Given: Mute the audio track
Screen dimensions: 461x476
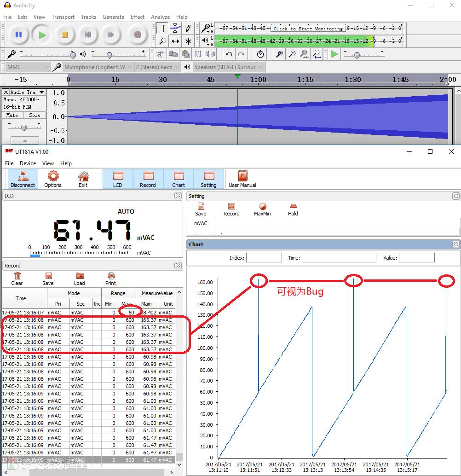Looking at the screenshot, I should point(12,115).
